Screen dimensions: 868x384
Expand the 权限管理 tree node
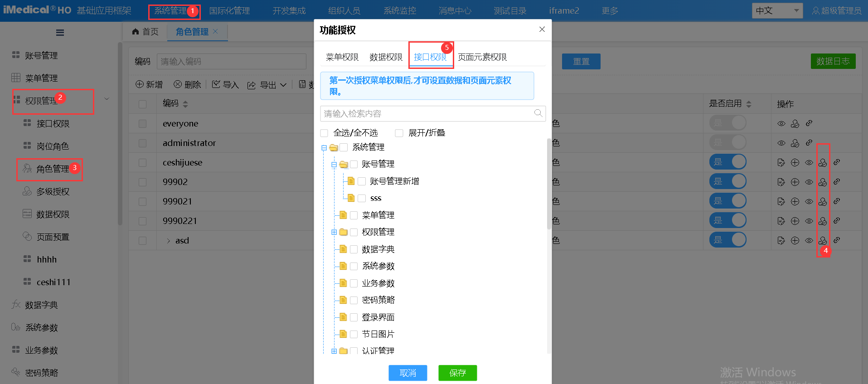tap(334, 232)
